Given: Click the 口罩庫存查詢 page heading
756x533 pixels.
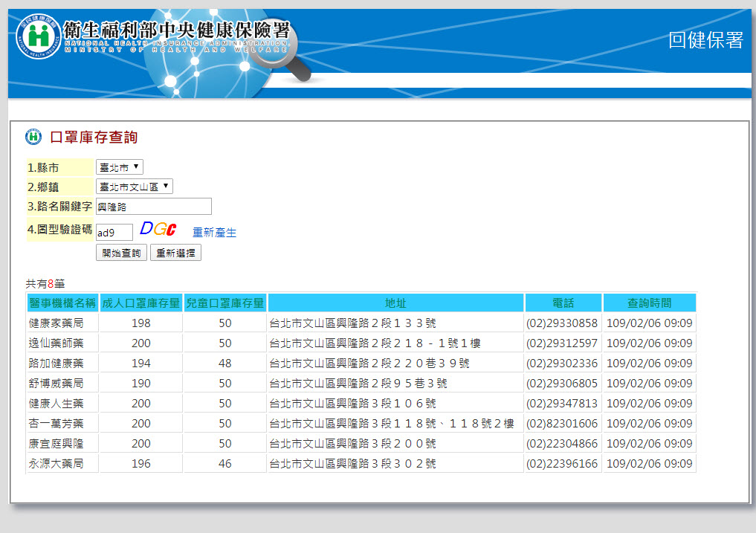Looking at the screenshot, I should click(94, 137).
